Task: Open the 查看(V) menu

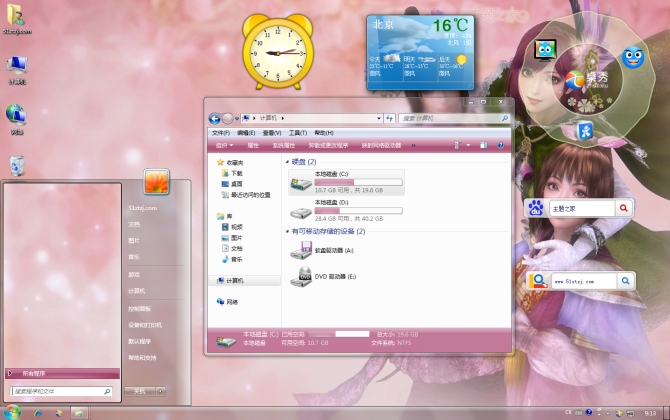Action: click(x=272, y=133)
